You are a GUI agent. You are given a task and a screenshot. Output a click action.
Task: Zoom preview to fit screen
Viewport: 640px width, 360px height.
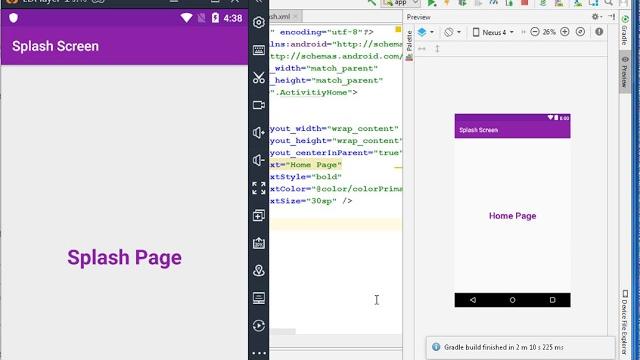pos(580,32)
